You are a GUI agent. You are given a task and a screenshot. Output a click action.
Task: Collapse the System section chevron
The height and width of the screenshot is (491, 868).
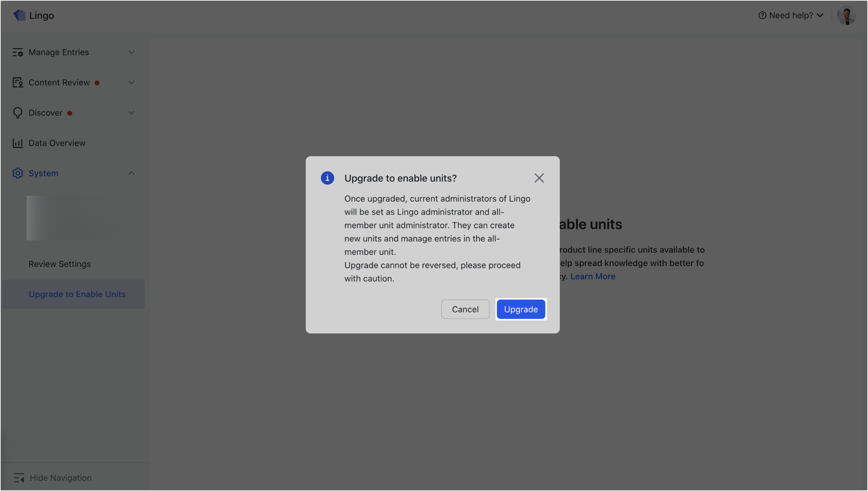[x=131, y=173]
